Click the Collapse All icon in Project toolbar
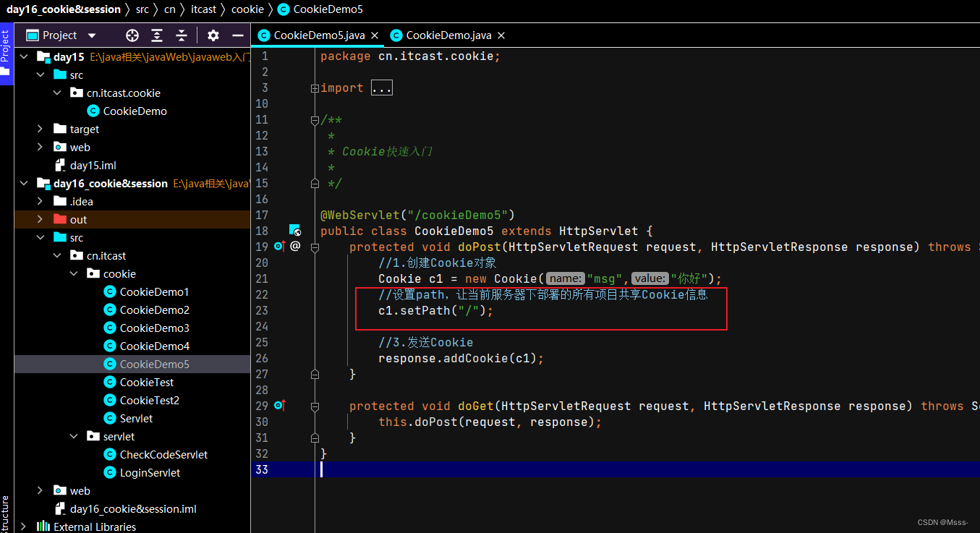The width and height of the screenshot is (980, 533). 182,35
